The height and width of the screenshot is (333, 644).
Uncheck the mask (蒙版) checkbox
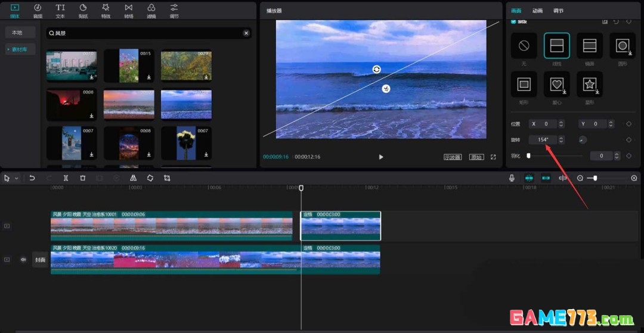coord(513,21)
